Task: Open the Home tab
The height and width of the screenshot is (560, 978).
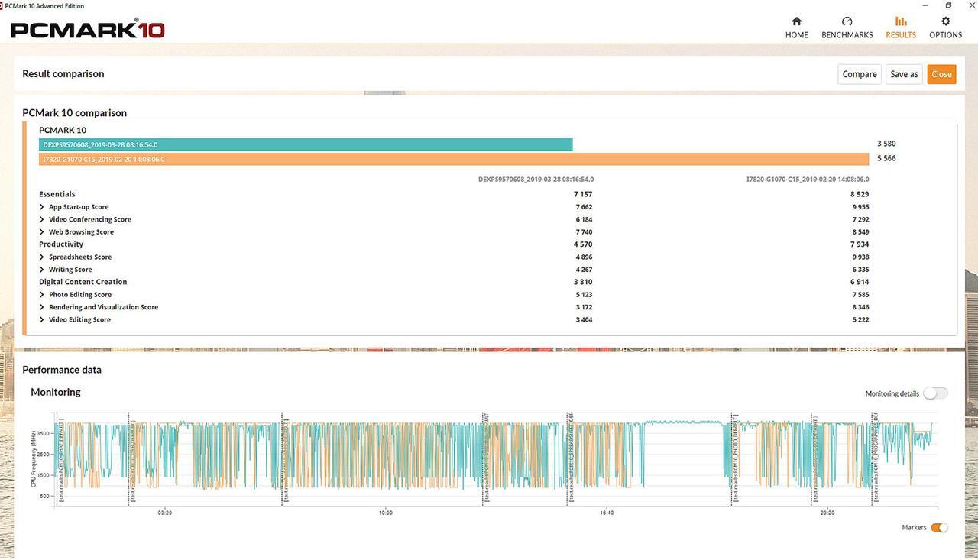Action: (796, 28)
